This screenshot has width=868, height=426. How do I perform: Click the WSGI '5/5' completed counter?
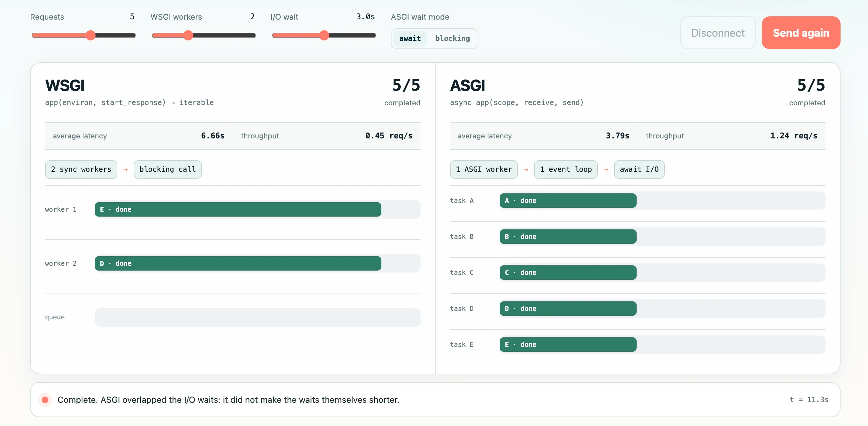point(406,85)
